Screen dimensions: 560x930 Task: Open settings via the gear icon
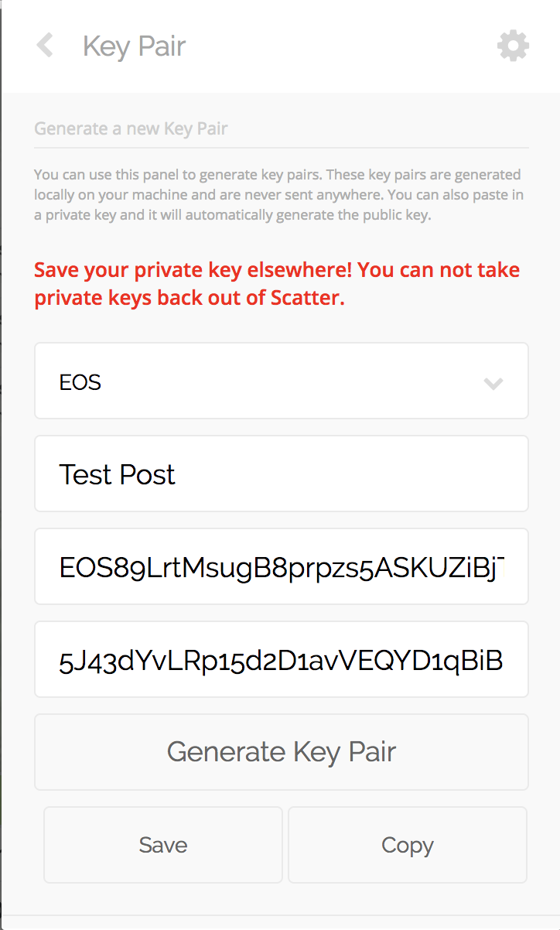click(513, 46)
